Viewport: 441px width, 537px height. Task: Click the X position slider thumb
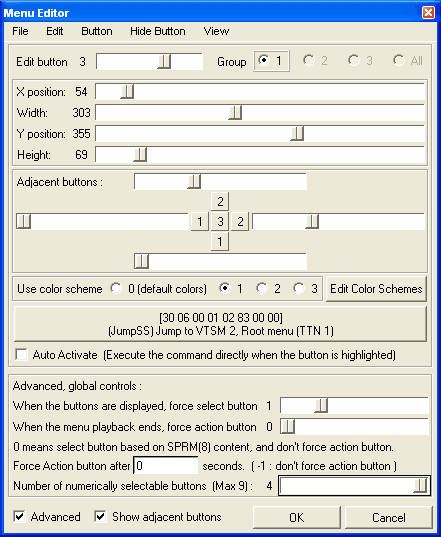click(127, 92)
